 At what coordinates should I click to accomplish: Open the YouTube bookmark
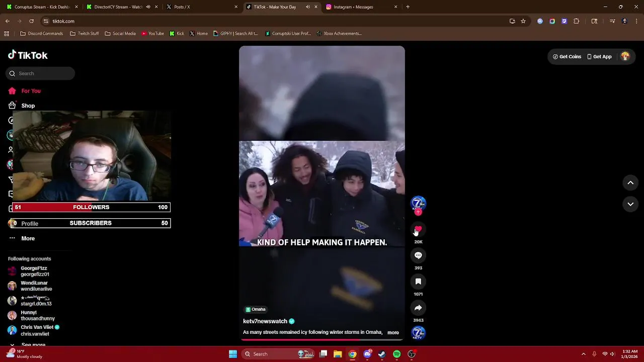[x=152, y=34]
